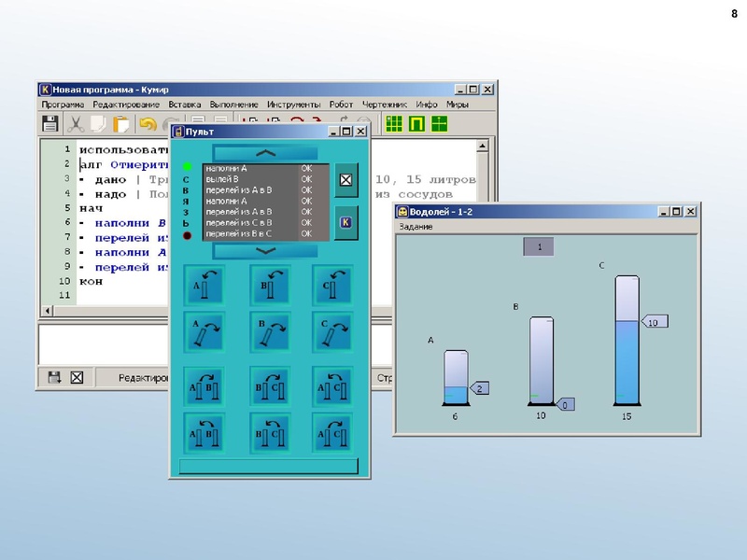The height and width of the screenshot is (560, 747).
Task: Click the Fill vessel A button
Action: pyautogui.click(x=206, y=285)
